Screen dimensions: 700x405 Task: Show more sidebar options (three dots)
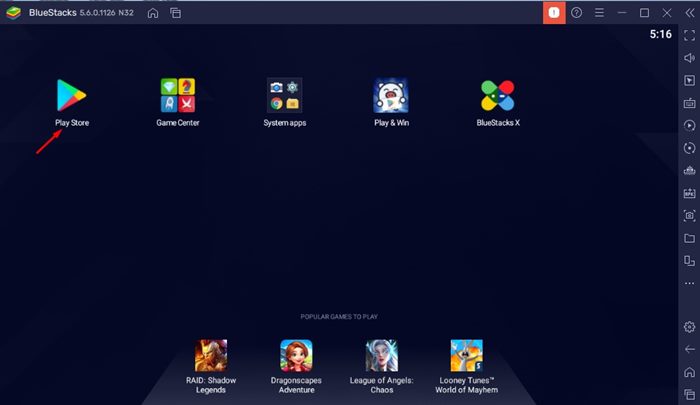(689, 283)
